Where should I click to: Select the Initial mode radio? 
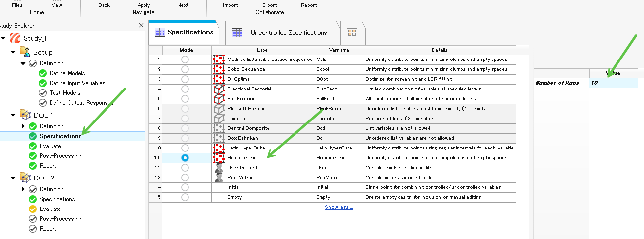[185, 187]
